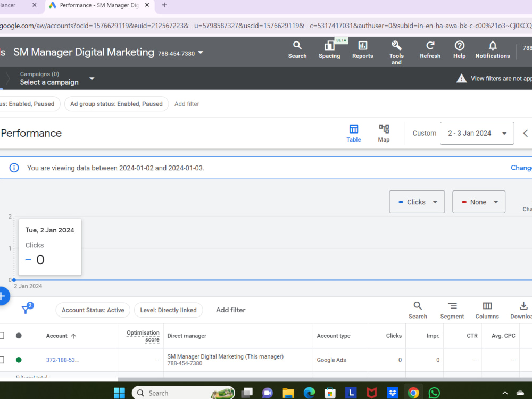
Task: Click Add filter in the top filter bar
Action: point(187,104)
